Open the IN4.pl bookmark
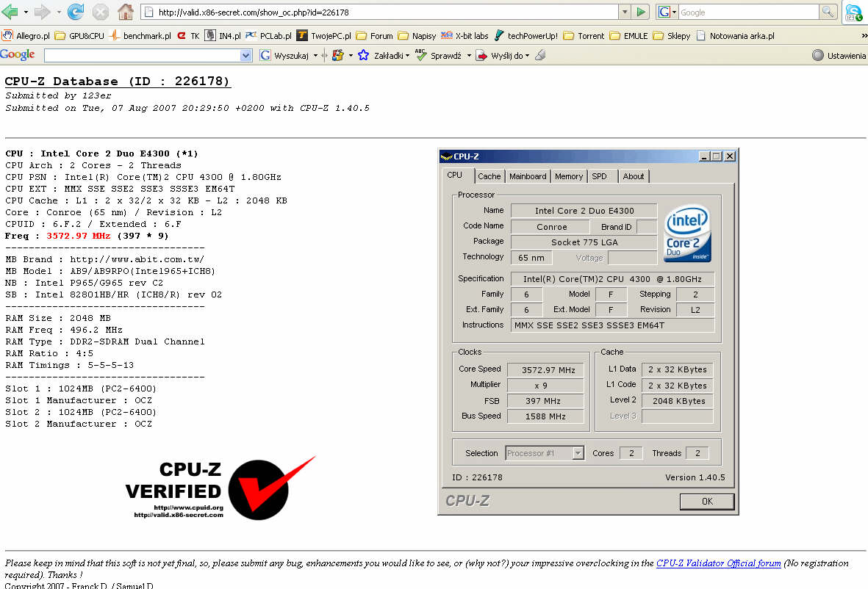 (223, 35)
